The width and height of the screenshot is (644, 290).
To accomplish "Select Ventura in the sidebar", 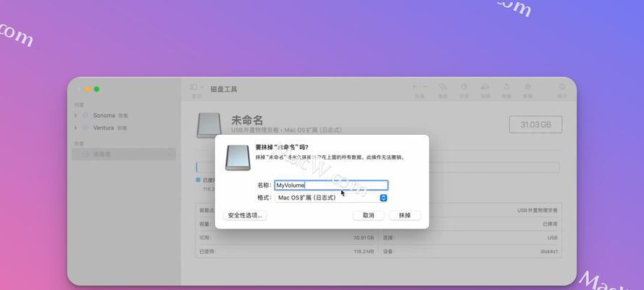I will [x=104, y=128].
